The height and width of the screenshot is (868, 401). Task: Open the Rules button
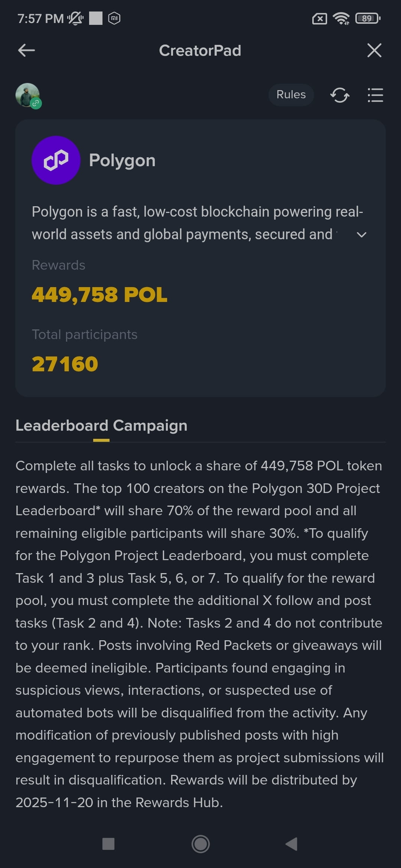click(x=291, y=95)
